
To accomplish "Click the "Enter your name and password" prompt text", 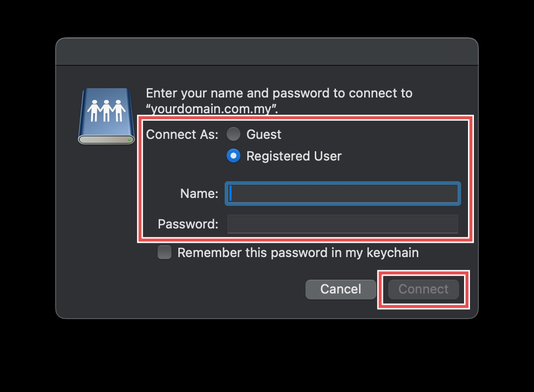I will click(x=279, y=93).
